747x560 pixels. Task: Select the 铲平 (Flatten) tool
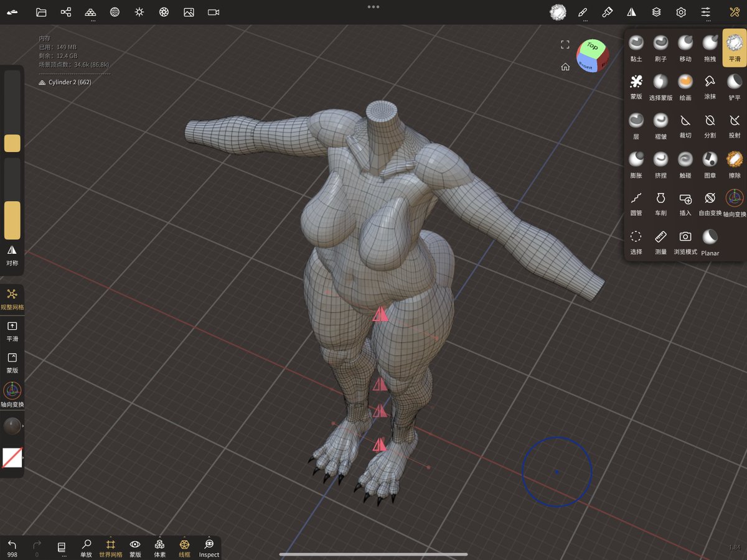(x=735, y=86)
